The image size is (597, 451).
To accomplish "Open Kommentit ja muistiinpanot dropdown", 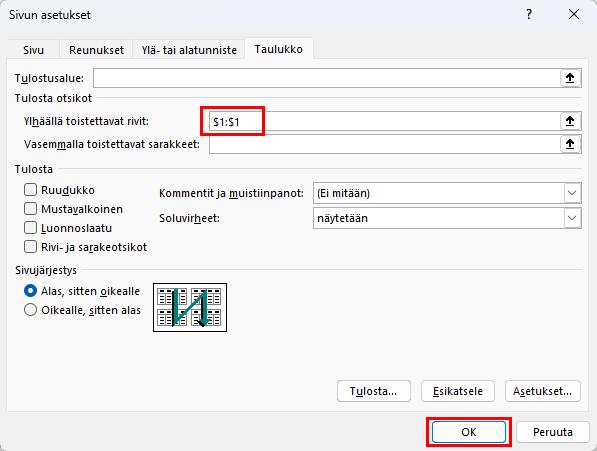I will [447, 193].
